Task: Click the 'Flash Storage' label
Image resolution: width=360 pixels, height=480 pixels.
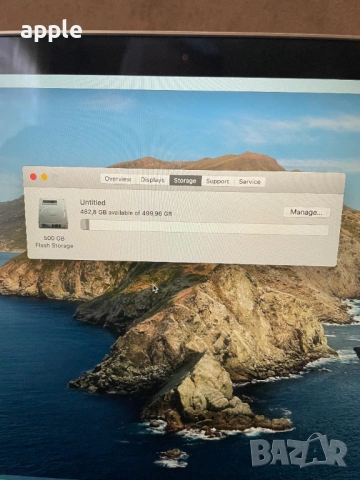Action: [x=54, y=246]
